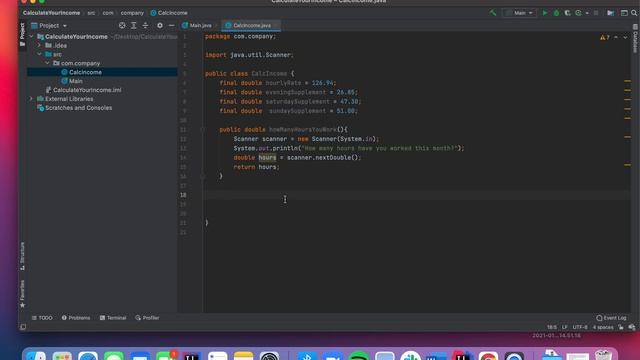Viewport: 640px width, 360px height.
Task: Click the hourlyRate variable in the code
Action: click(283, 83)
